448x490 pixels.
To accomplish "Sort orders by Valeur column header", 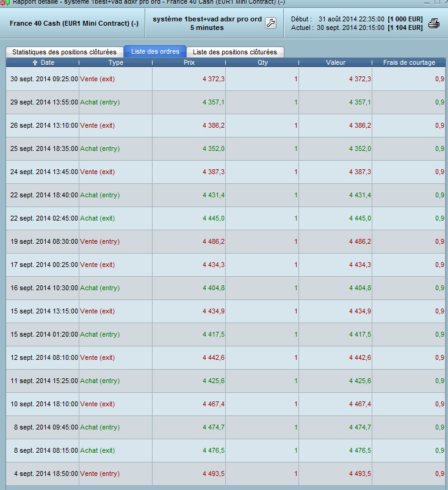I will pos(336,62).
